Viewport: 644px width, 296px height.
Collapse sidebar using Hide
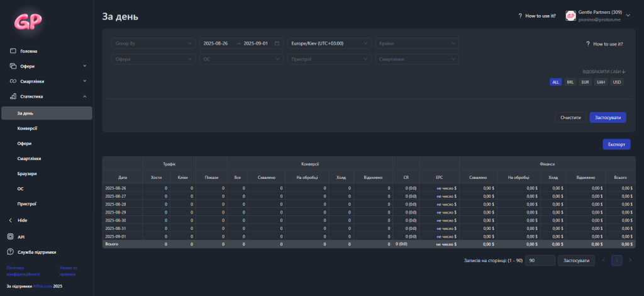point(22,220)
